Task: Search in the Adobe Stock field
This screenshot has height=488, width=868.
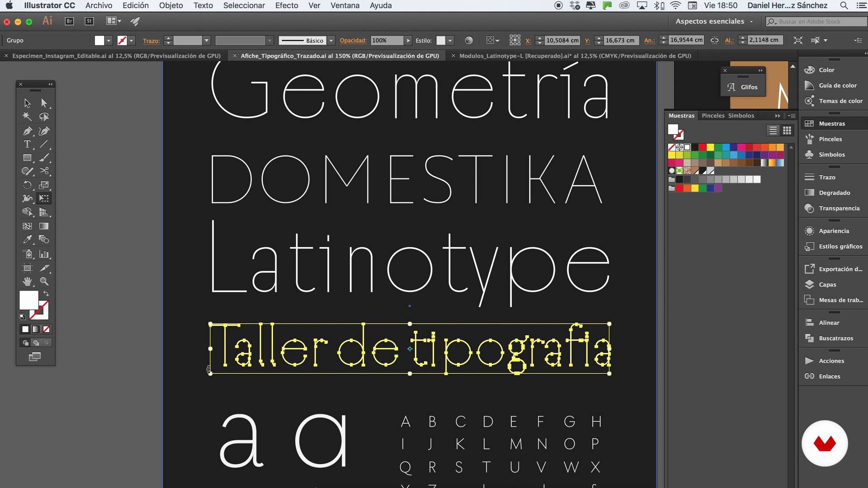Action: point(816,21)
